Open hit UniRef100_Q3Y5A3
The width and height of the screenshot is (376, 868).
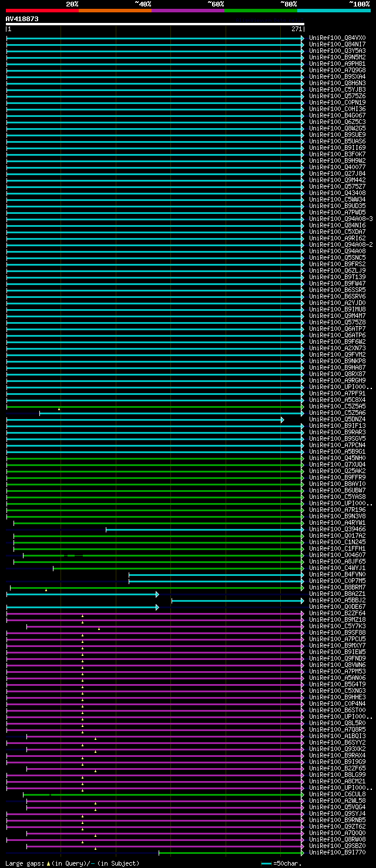(337, 51)
